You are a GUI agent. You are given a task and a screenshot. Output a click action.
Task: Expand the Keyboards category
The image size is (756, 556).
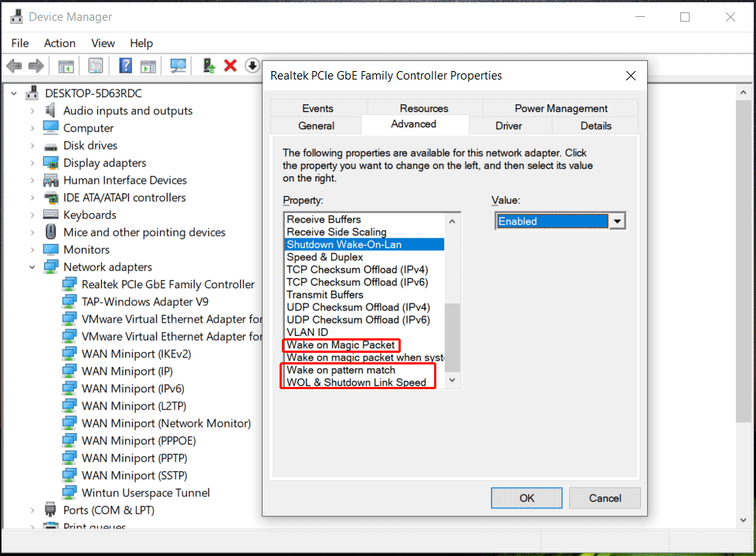click(32, 215)
